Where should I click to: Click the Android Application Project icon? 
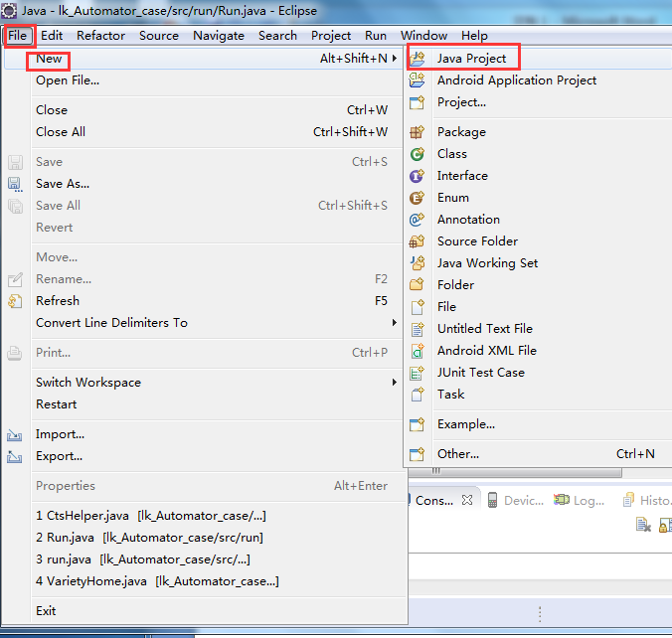pos(417,80)
